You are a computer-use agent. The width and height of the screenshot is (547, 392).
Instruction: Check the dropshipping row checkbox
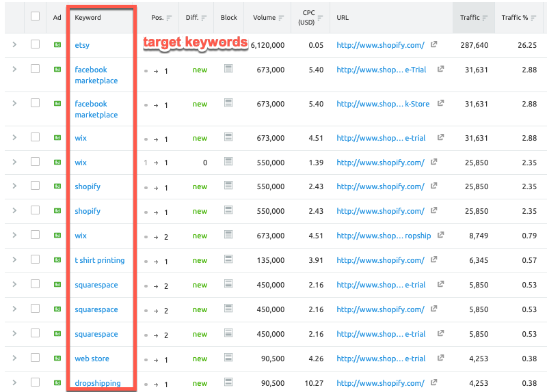[36, 382]
